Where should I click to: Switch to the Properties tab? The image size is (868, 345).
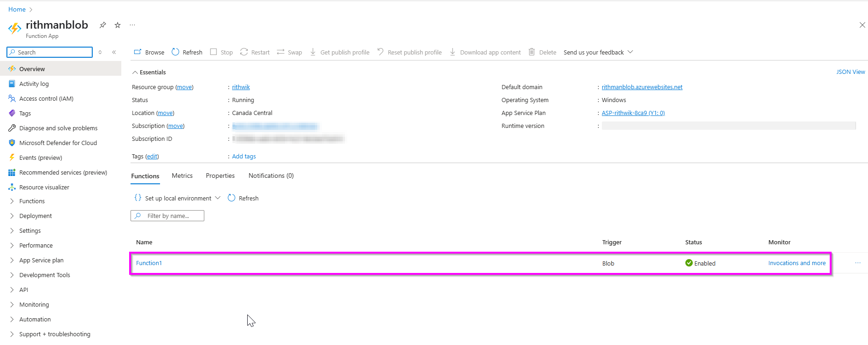tap(220, 176)
